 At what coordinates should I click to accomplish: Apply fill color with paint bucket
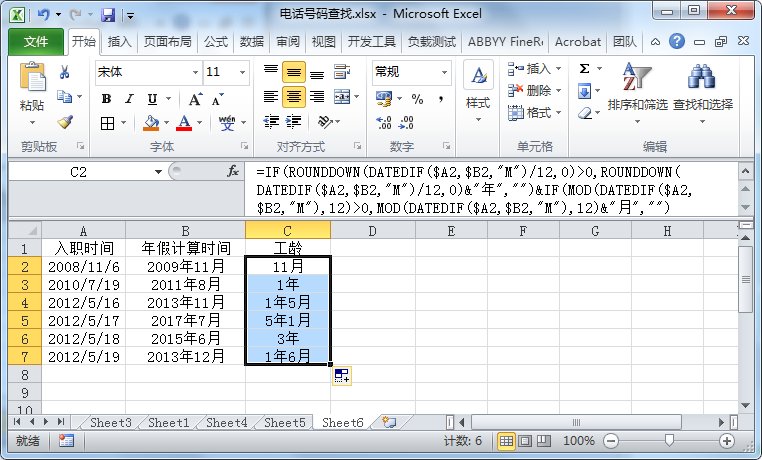point(151,123)
